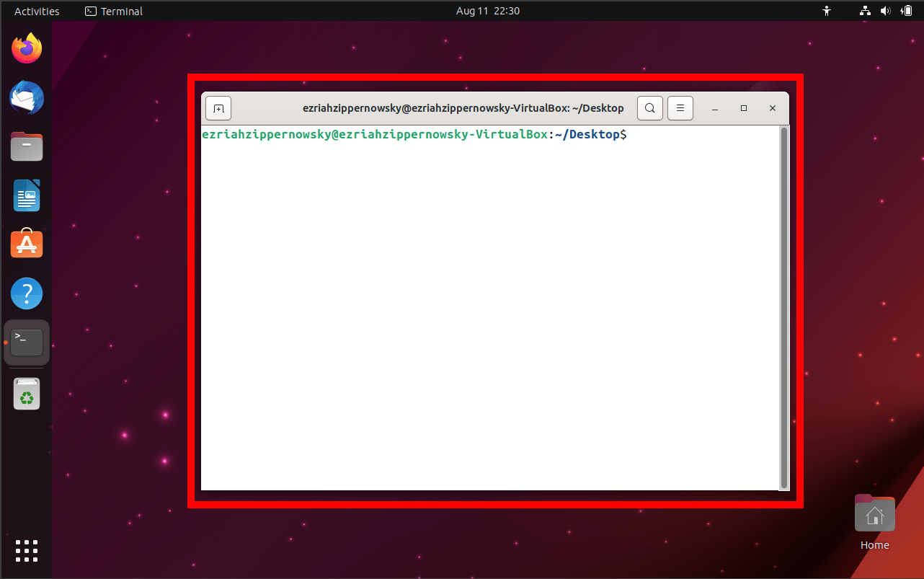The image size is (924, 579).
Task: Launch Firefox from the dock
Action: (x=27, y=48)
